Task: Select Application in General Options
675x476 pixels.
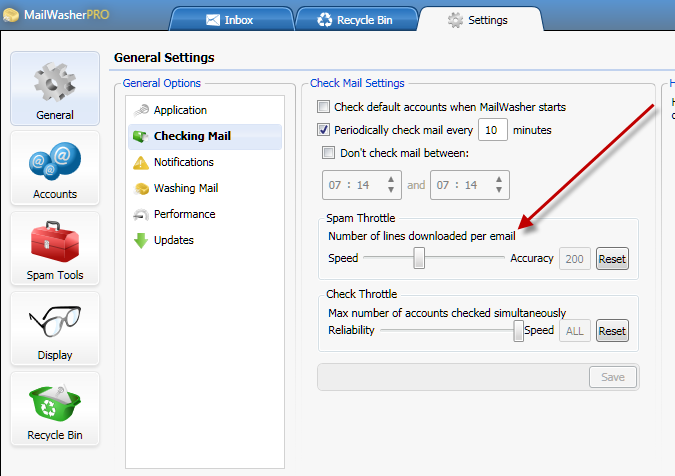Action: tap(205, 110)
